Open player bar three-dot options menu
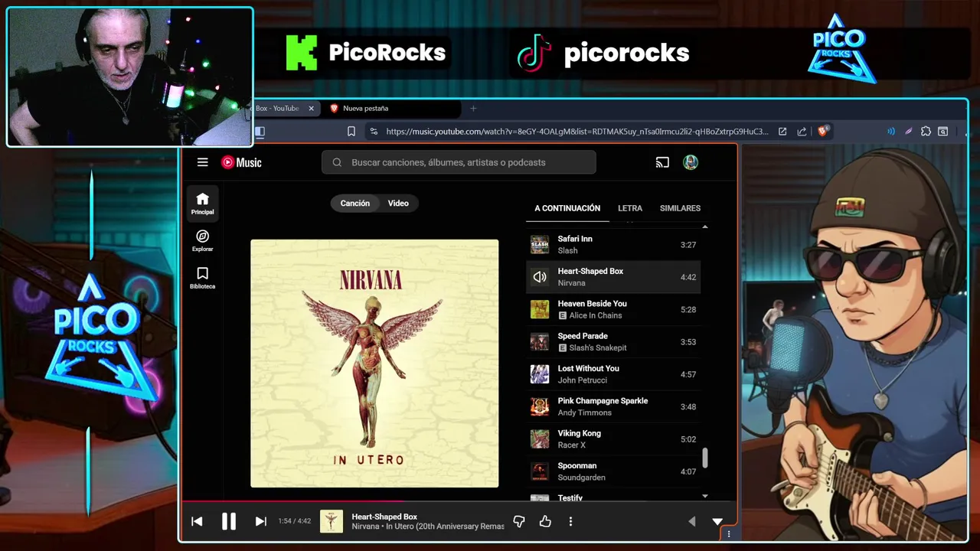This screenshot has width=980, height=551. pyautogui.click(x=570, y=521)
